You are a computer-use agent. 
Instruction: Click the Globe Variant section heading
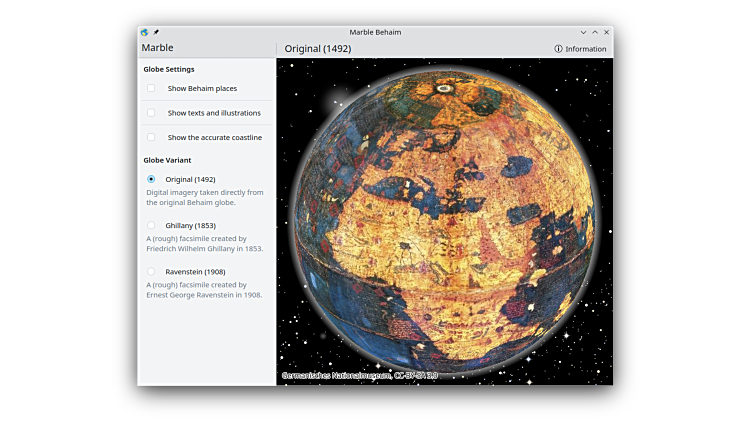pyautogui.click(x=167, y=160)
